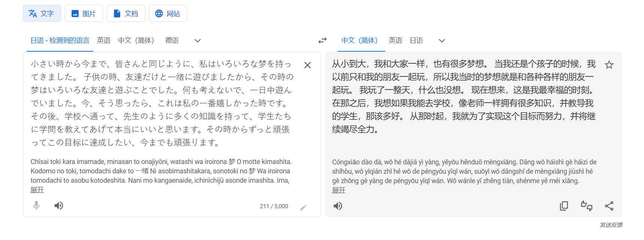This screenshot has height=240, width=644.
Task: Share the translation result
Action: point(609,206)
